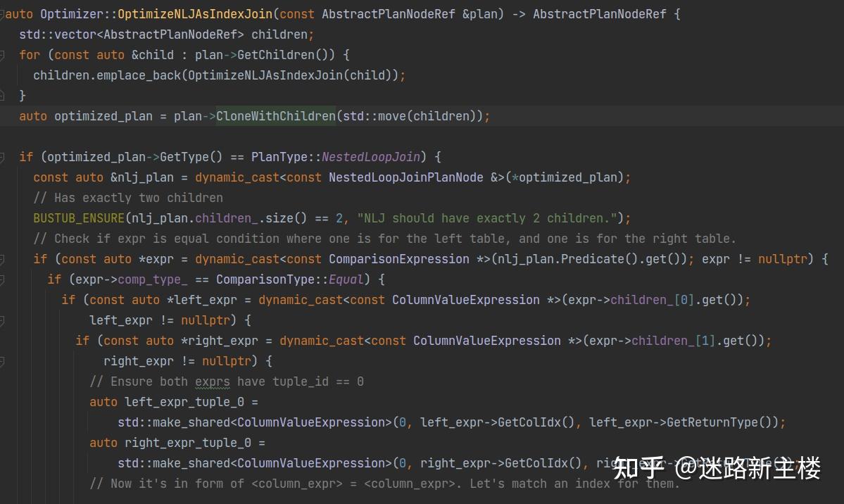The width and height of the screenshot is (844, 504).
Task: Click the BUSTUB_ENSURE macro name
Action: [x=78, y=218]
